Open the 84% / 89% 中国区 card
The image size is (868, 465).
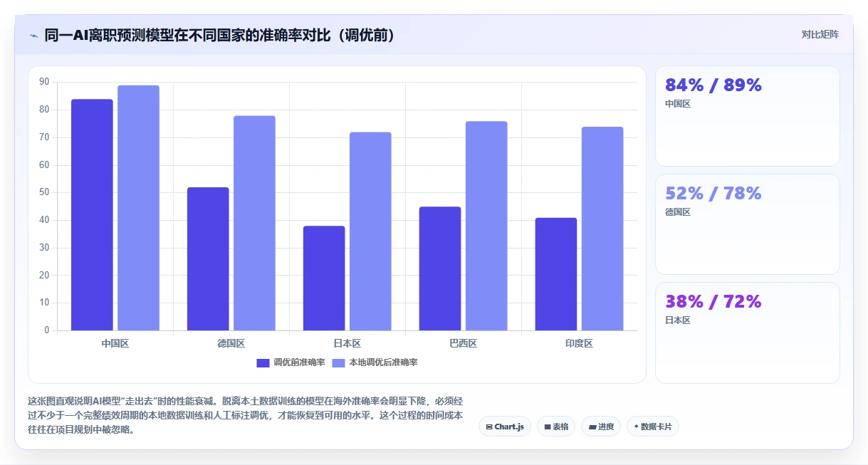748,116
